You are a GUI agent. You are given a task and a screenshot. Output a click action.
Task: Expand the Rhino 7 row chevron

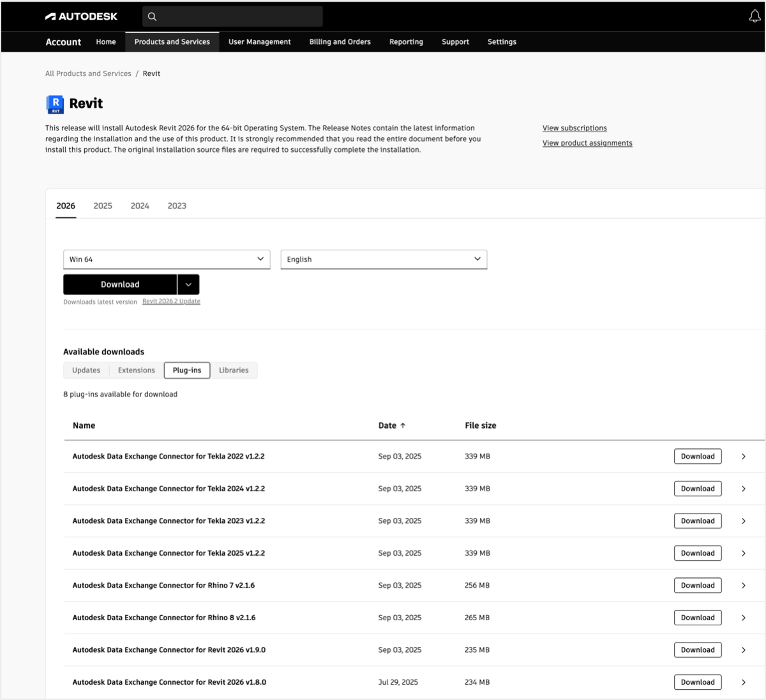point(744,586)
